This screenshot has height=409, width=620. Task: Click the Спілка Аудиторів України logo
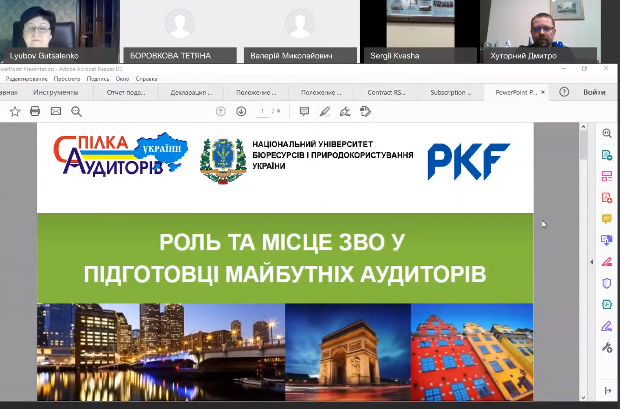[120, 155]
